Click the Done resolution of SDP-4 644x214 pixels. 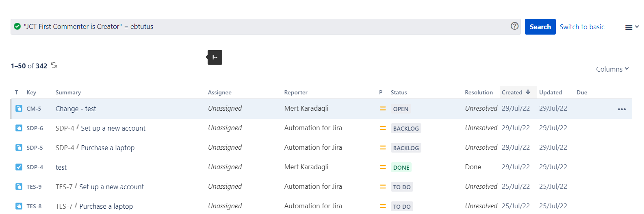[473, 167]
